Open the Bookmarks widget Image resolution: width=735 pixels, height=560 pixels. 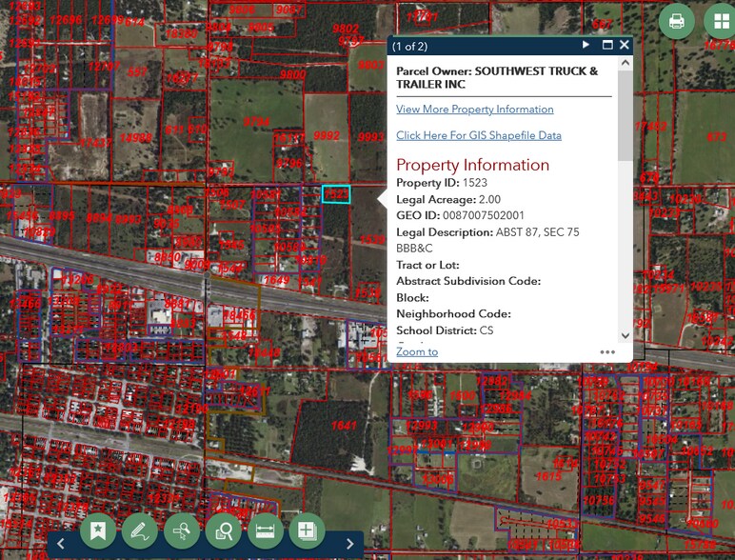pyautogui.click(x=98, y=530)
